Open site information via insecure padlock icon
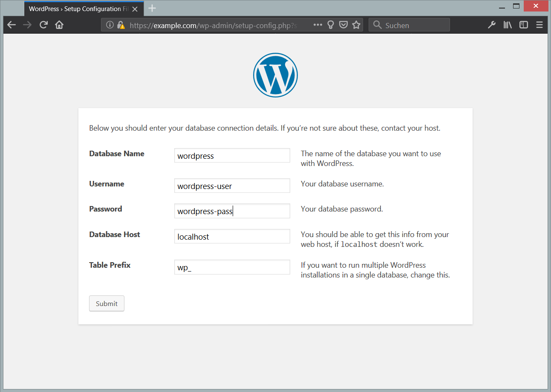 tap(121, 25)
